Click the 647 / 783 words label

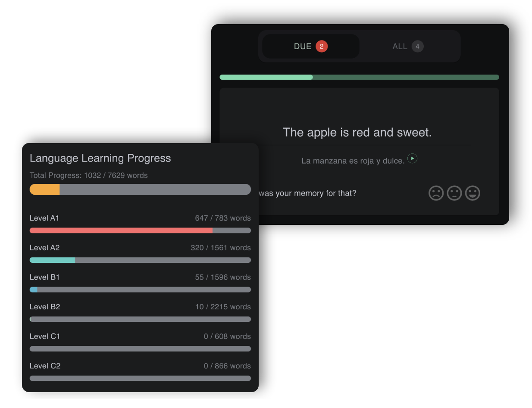coord(223,218)
